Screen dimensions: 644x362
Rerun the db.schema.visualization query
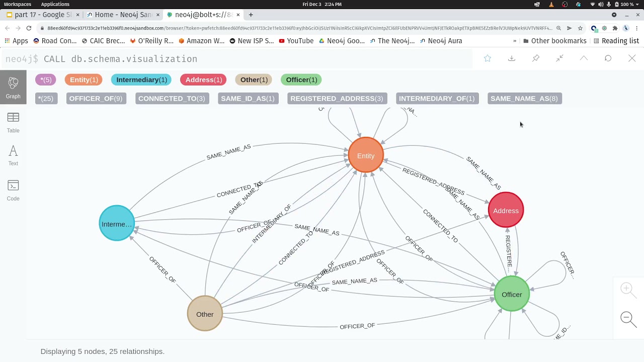[608, 59]
